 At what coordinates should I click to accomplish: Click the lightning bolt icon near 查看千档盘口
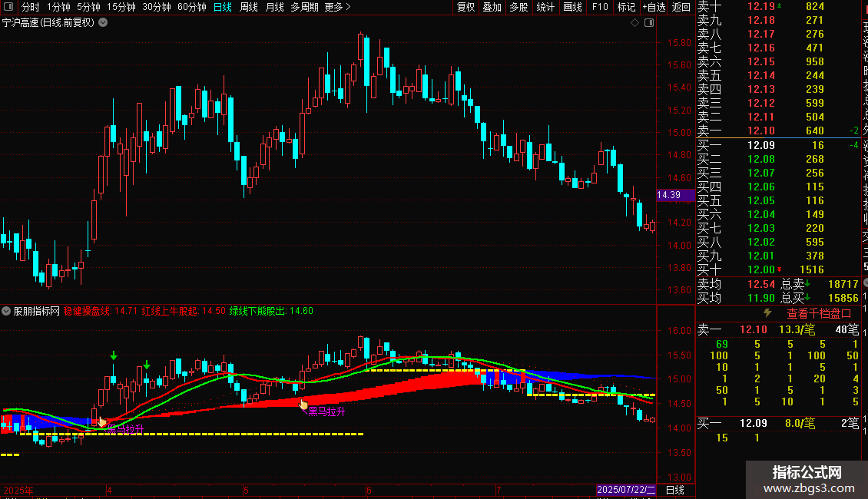[x=767, y=313]
